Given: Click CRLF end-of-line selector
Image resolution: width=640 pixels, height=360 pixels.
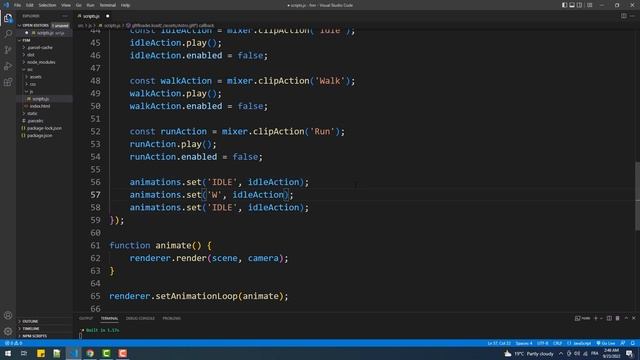Looking at the screenshot, I should [557, 343].
